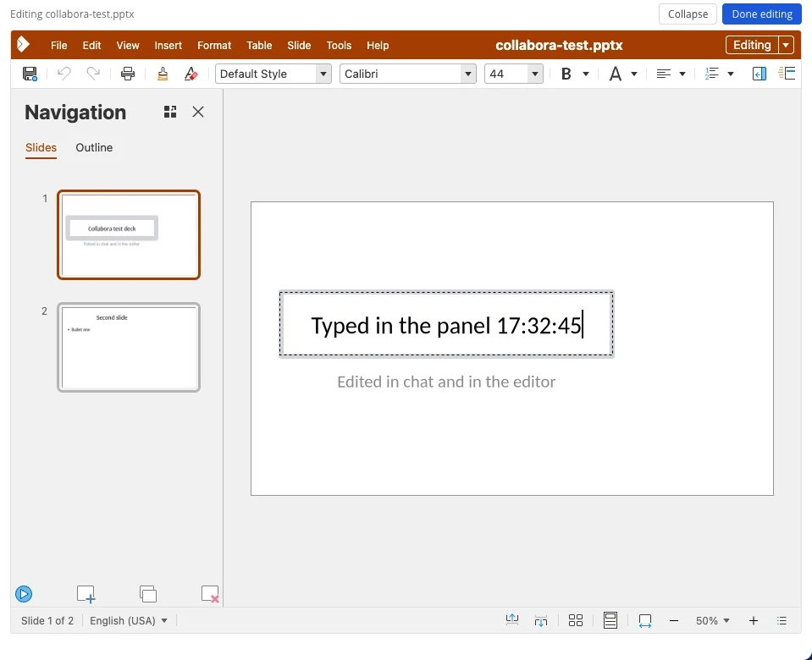
Task: Click the title text box on the slide
Action: [446, 324]
